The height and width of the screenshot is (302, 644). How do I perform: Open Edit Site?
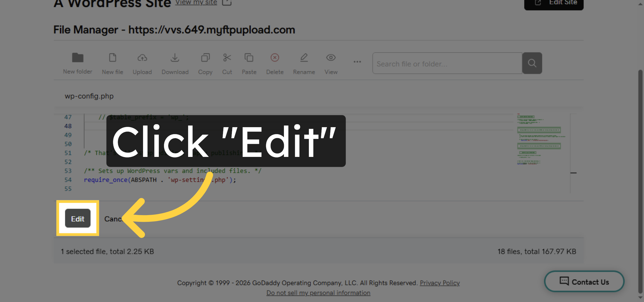(x=554, y=2)
